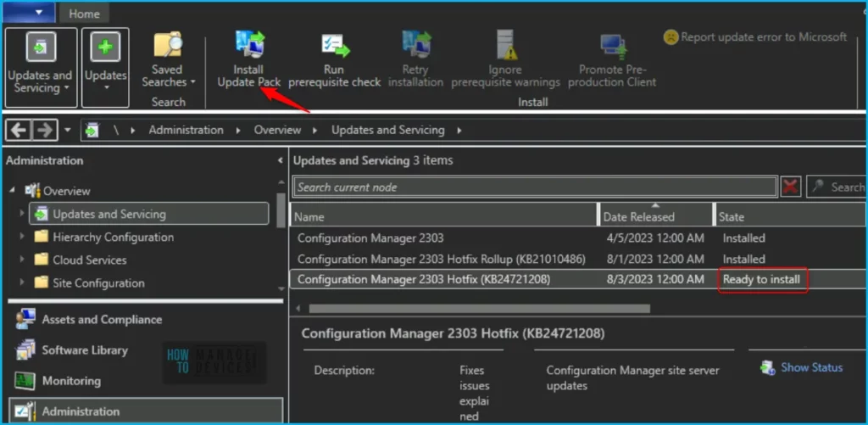
Task: Click the Updates and Servicing node icon
Action: [42, 213]
